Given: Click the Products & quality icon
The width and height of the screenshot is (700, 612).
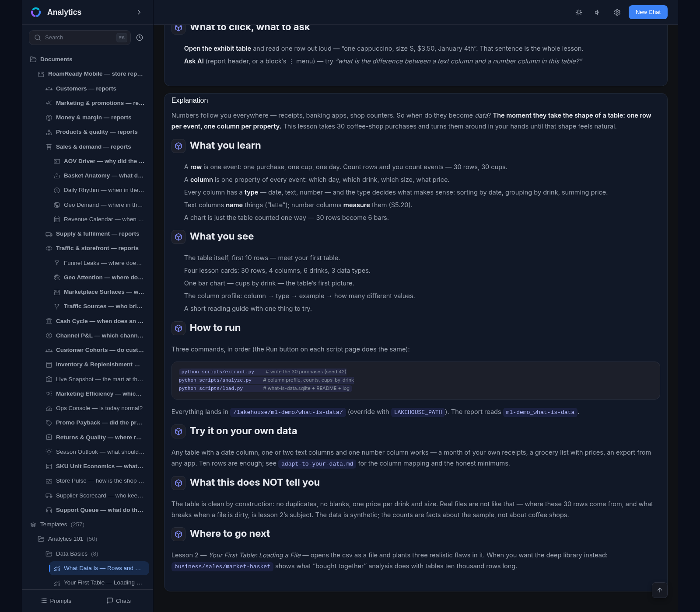Looking at the screenshot, I should (x=49, y=132).
